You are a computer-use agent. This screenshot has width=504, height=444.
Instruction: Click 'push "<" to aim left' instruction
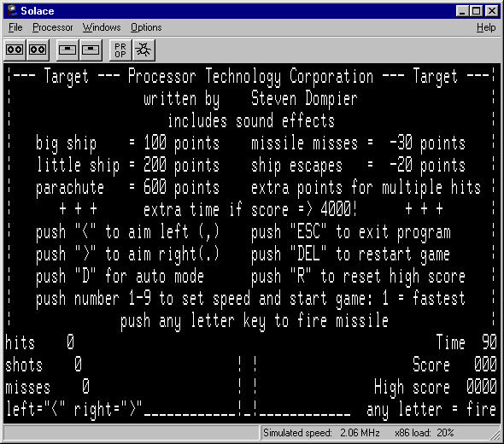(x=127, y=231)
